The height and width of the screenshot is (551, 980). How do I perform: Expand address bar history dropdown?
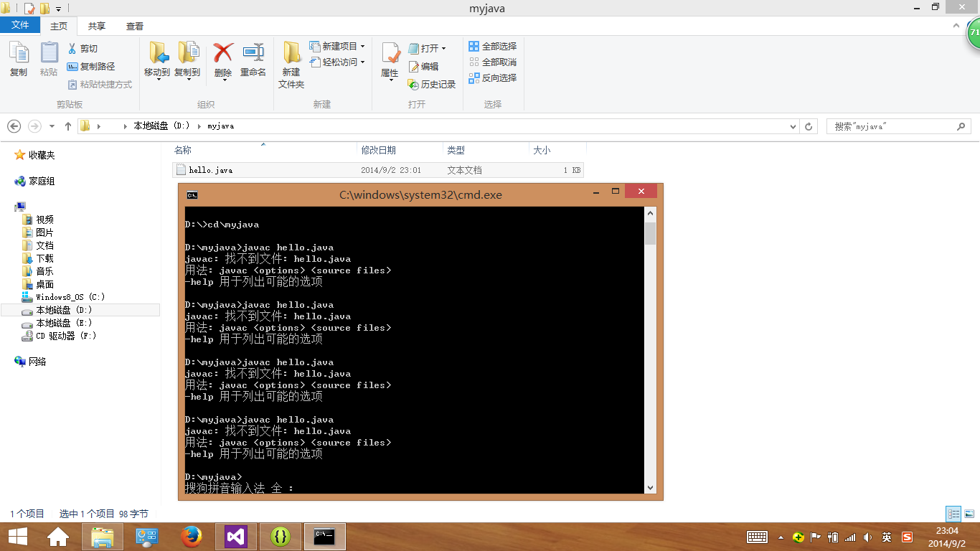pos(793,126)
